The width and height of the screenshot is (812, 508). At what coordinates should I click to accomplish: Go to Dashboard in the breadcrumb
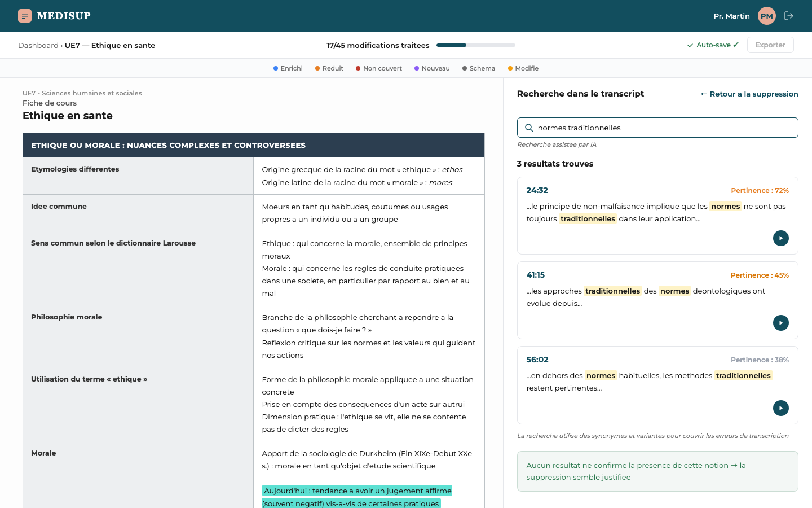tap(38, 45)
